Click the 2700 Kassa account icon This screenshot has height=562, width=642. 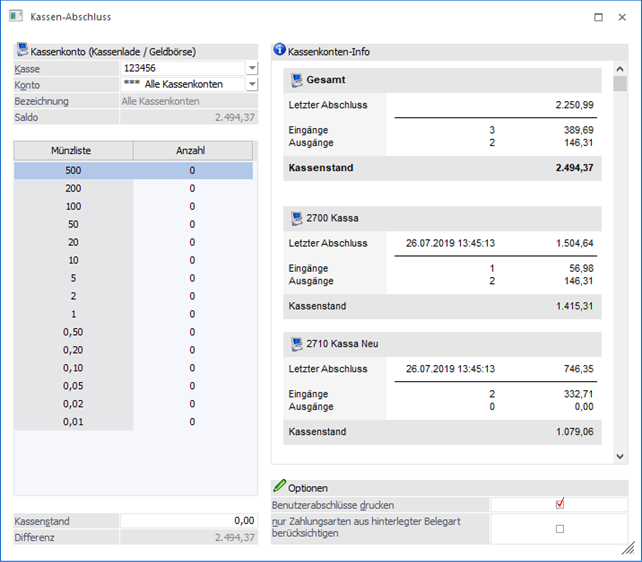[x=296, y=217]
